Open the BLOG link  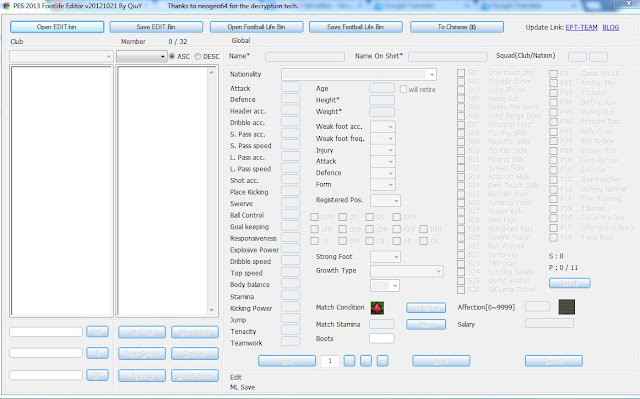(x=611, y=27)
